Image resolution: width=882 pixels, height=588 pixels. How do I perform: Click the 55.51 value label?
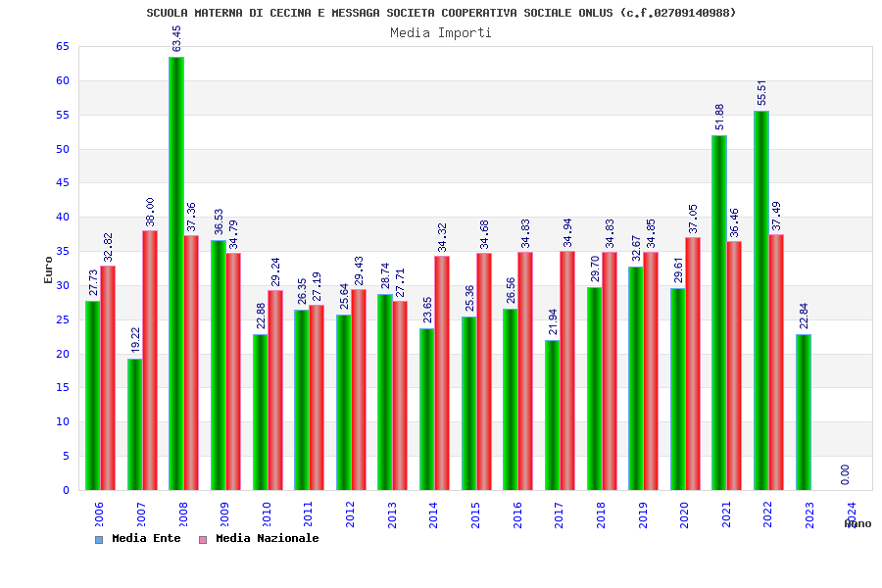(x=761, y=93)
